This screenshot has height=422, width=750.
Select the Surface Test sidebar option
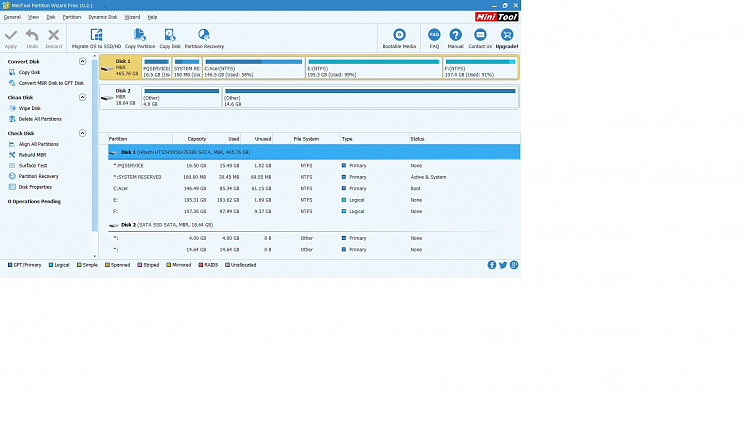click(33, 166)
